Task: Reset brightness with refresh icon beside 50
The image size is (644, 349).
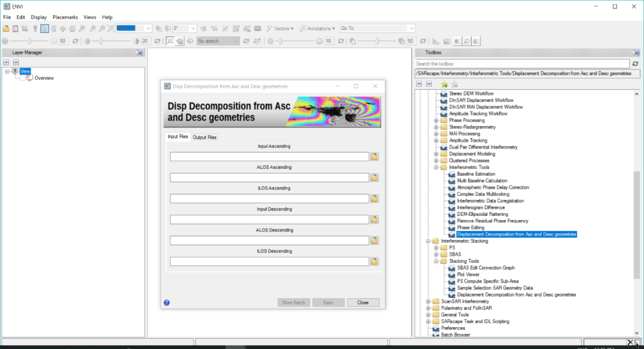Action: pyautogui.click(x=75, y=41)
